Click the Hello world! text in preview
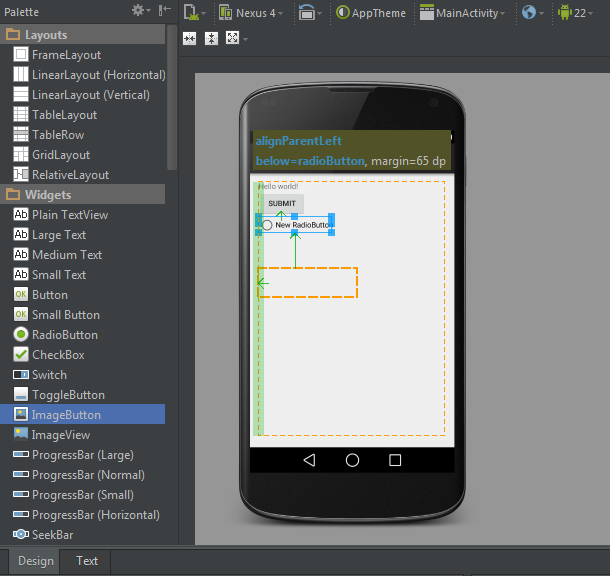Screen dimensions: 610x576 tap(278, 186)
